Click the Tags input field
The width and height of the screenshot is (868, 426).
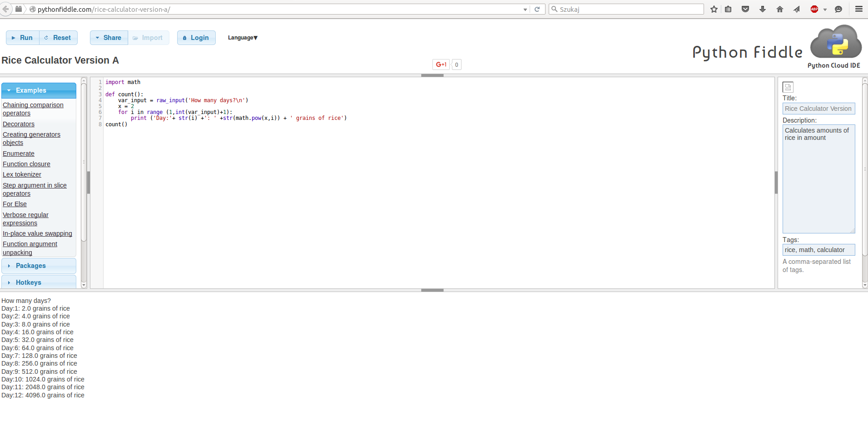(x=818, y=250)
